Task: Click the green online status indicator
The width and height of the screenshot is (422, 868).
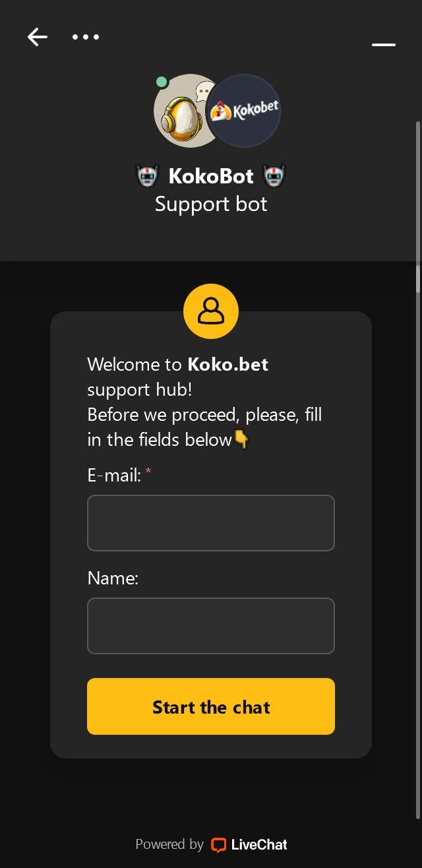Action: click(160, 80)
